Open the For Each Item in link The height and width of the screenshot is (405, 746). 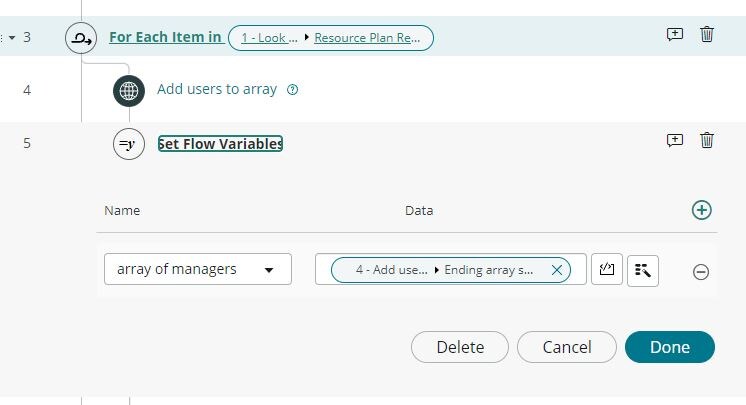(165, 37)
